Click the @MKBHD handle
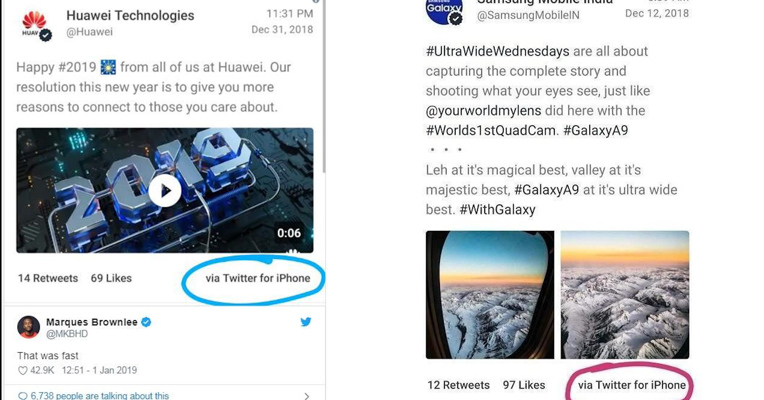The width and height of the screenshot is (764, 400). tap(67, 334)
